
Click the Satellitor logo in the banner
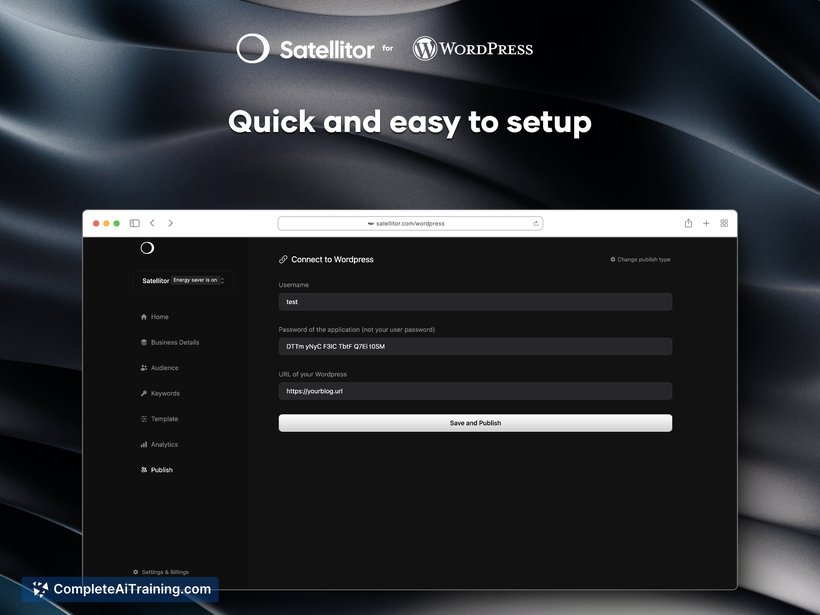(x=305, y=49)
